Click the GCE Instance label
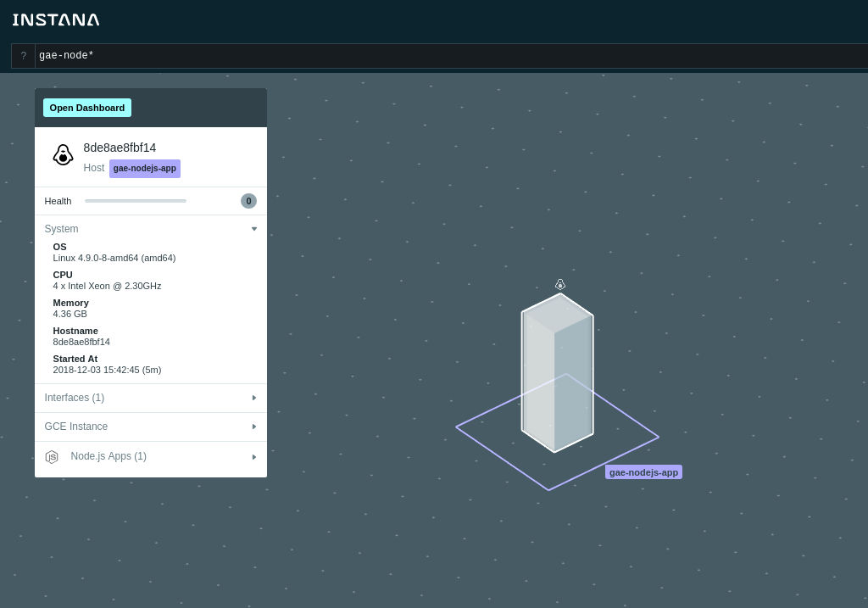This screenshot has width=868, height=608. tap(75, 427)
